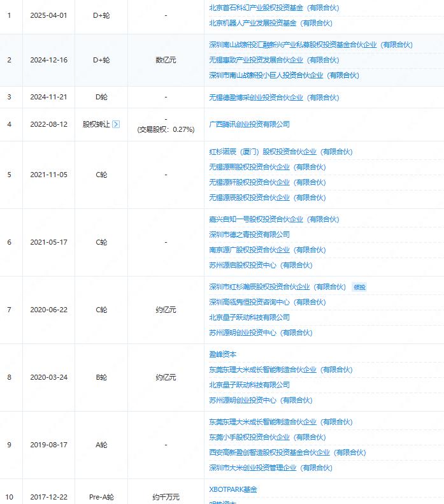Open 西安高新盈创智造股权投资基金 link

tap(269, 452)
